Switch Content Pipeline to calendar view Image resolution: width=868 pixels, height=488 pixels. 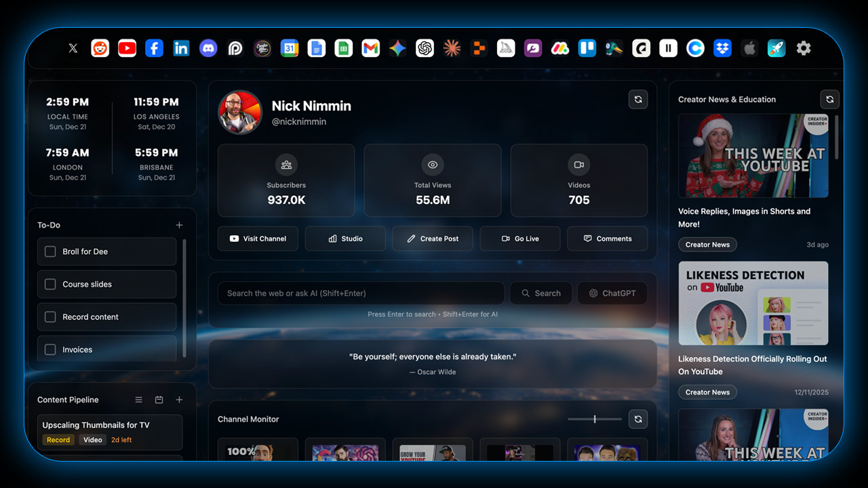pyautogui.click(x=159, y=400)
